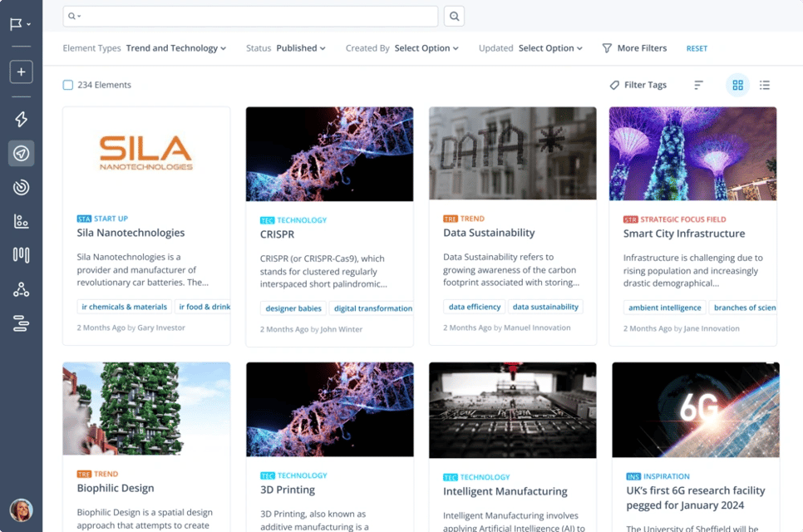Viewport: 803px width, 532px height.
Task: Open the Sila Nanotechnologies logo thumbnail
Action: click(x=146, y=154)
